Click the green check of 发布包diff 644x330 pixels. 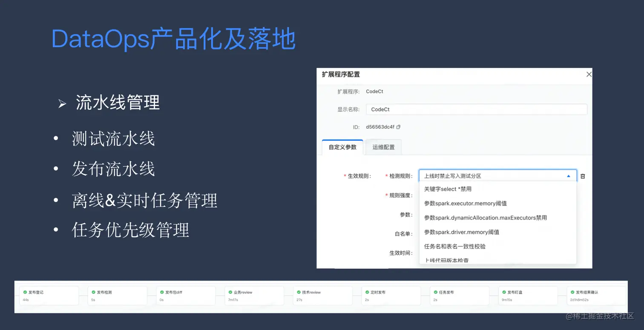[x=162, y=292]
